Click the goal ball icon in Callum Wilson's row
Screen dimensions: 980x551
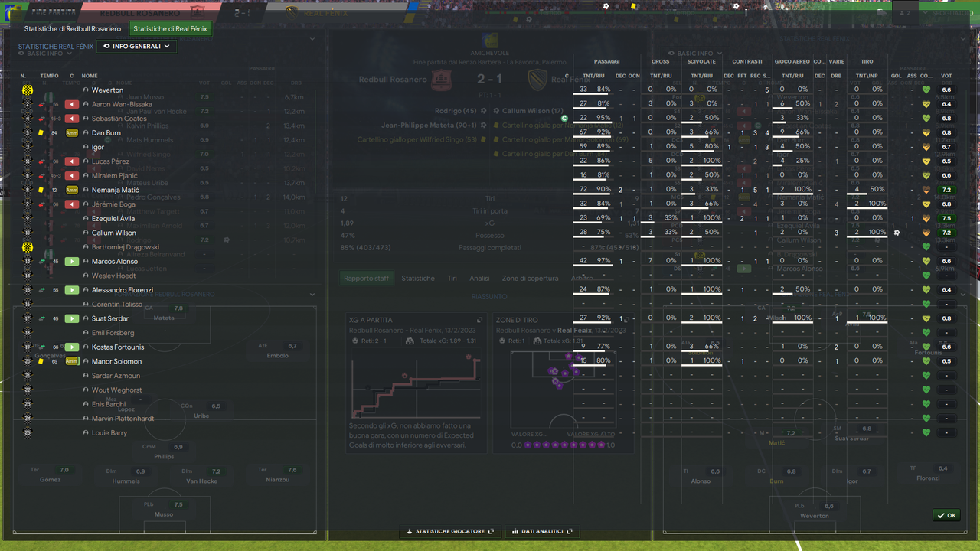(896, 233)
